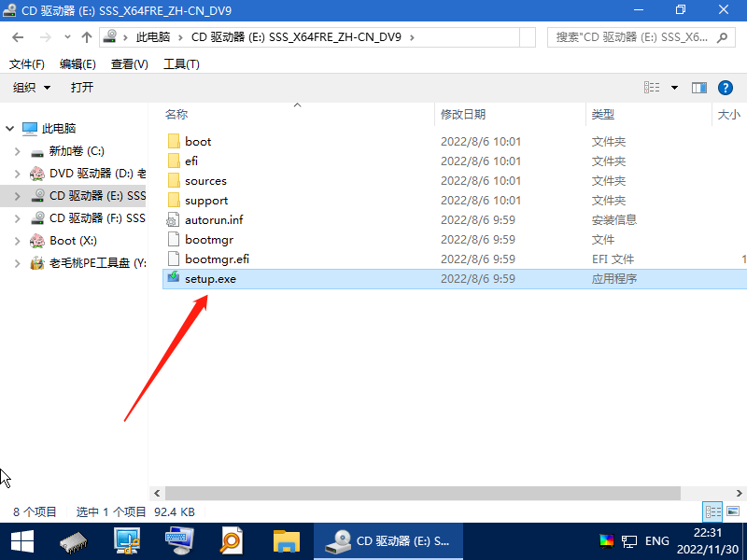Image resolution: width=747 pixels, height=560 pixels.
Task: Click 此电脑 in the address path
Action: point(153,37)
